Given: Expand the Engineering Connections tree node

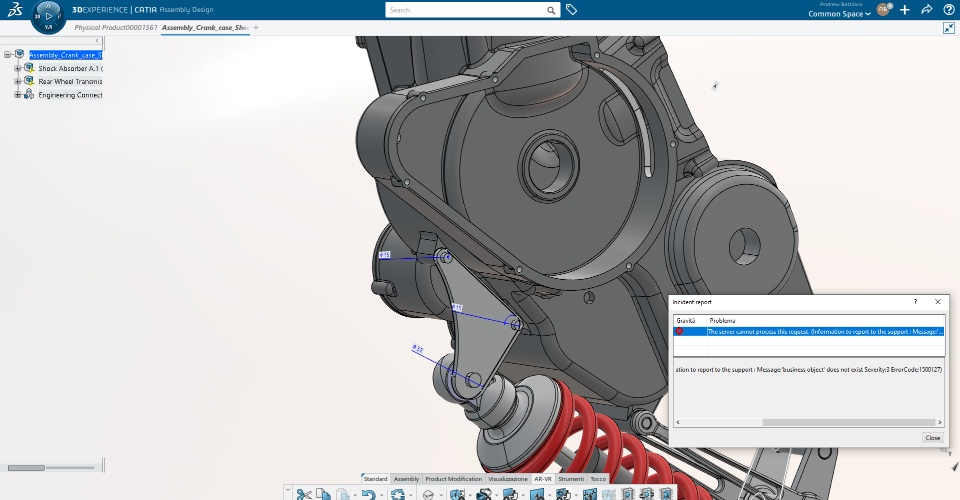Looking at the screenshot, I should (x=17, y=95).
